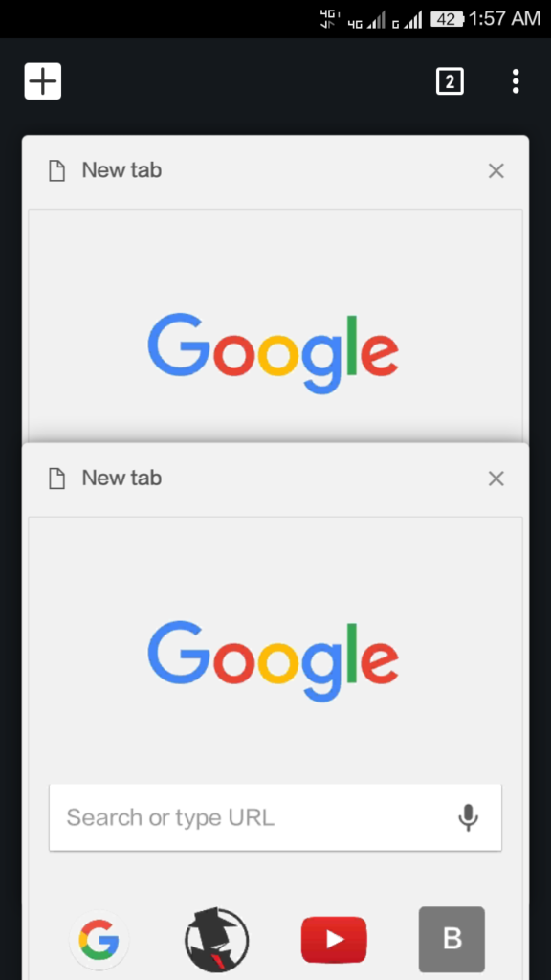This screenshot has height=980, width=551.
Task: Start voice search with microphone icon
Action: [x=469, y=817]
